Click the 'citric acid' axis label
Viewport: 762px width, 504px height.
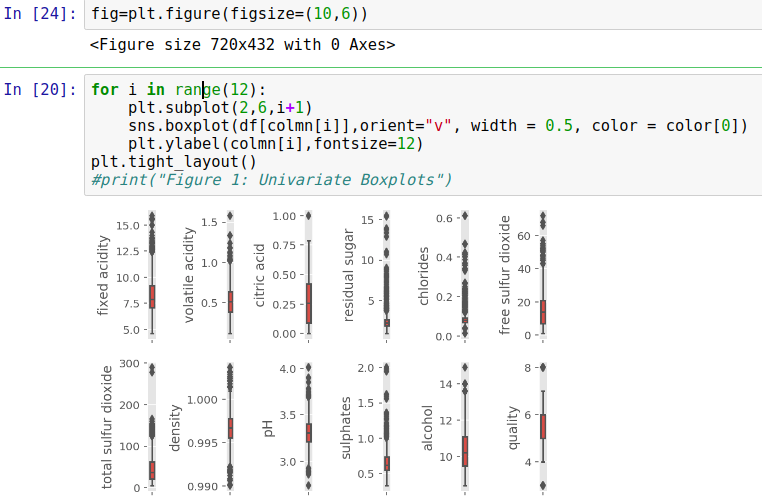point(260,275)
